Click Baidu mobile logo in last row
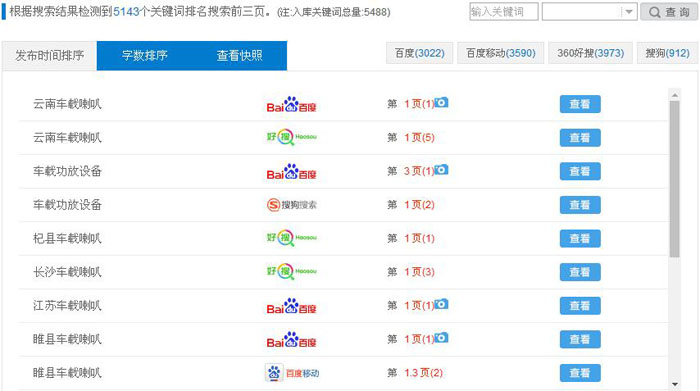This screenshot has height=391, width=700. [x=292, y=373]
